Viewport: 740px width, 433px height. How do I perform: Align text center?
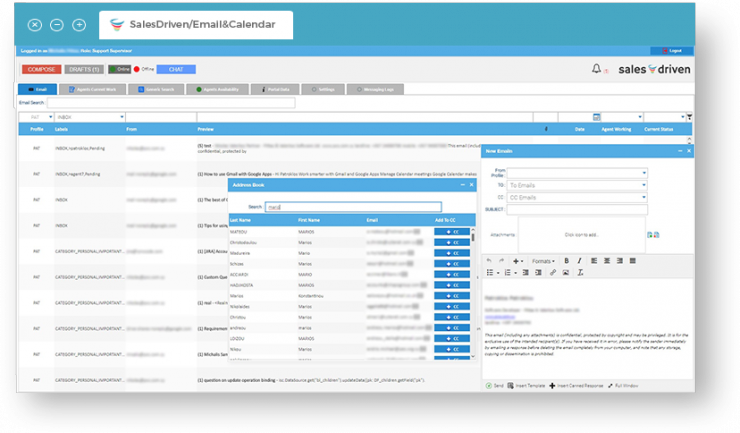pos(607,261)
